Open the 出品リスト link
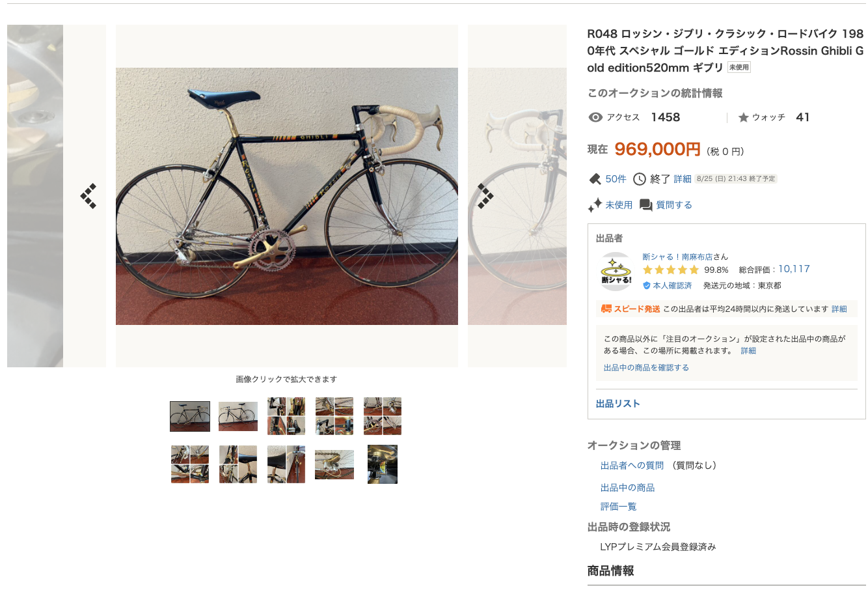Image resolution: width=868 pixels, height=590 pixels. click(618, 404)
